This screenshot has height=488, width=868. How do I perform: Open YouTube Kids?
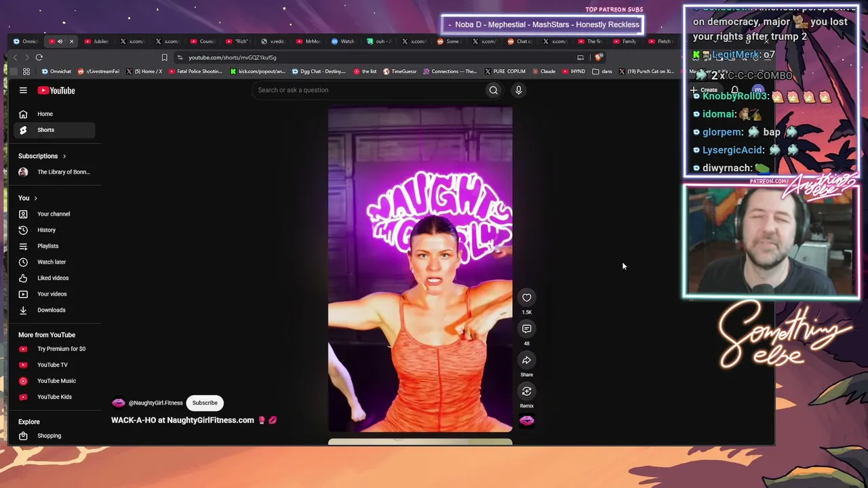coord(54,397)
